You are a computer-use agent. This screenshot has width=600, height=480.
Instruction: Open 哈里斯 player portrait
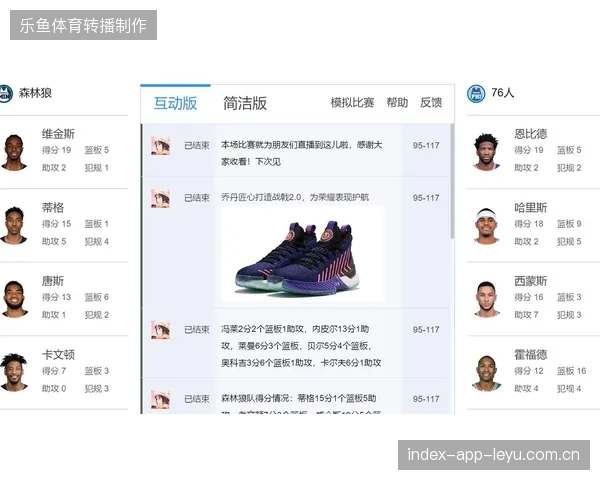point(486,226)
